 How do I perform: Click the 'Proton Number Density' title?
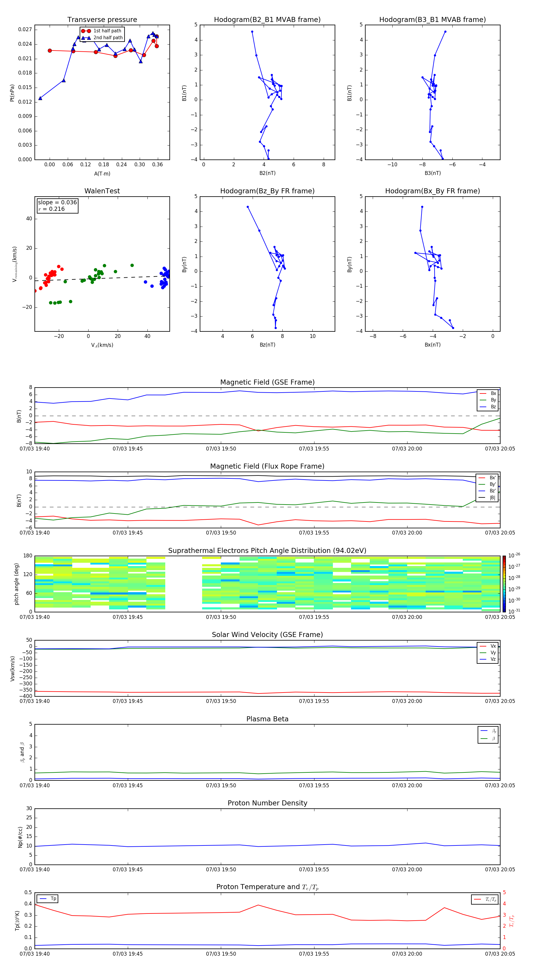coord(267,803)
